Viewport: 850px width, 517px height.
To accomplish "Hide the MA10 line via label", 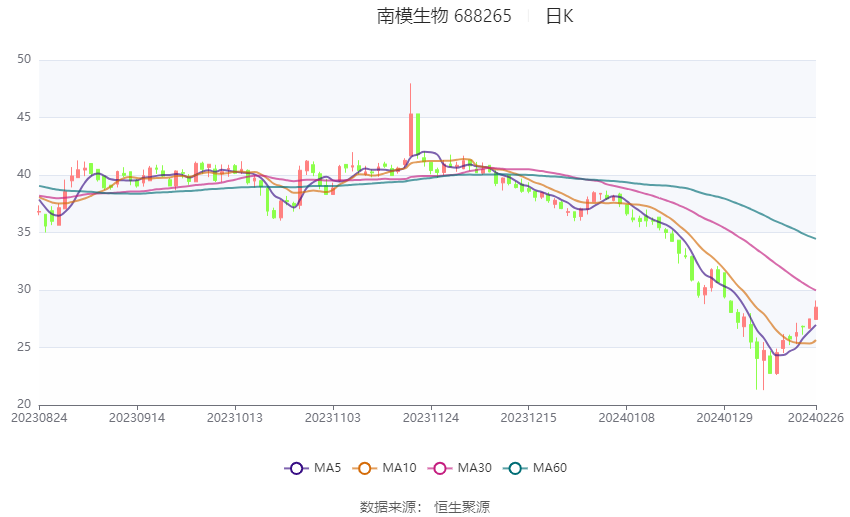I will (399, 468).
